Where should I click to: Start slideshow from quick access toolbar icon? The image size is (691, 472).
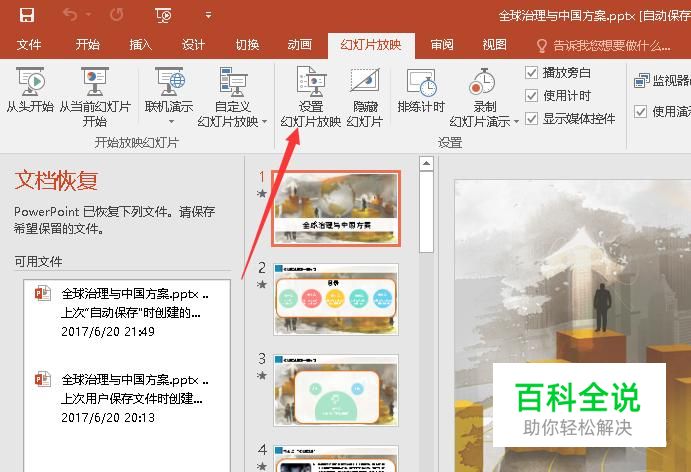click(x=163, y=15)
